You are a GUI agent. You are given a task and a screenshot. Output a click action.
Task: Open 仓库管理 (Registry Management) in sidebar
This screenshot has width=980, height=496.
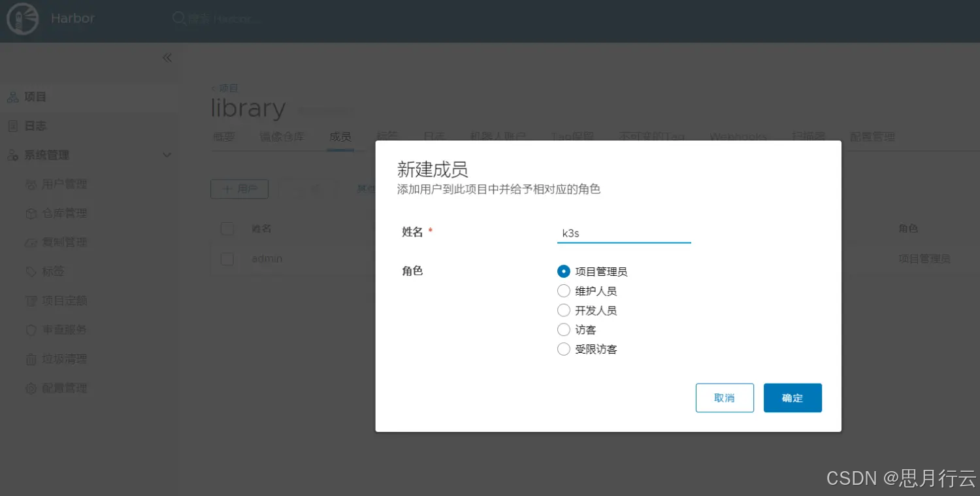click(63, 212)
